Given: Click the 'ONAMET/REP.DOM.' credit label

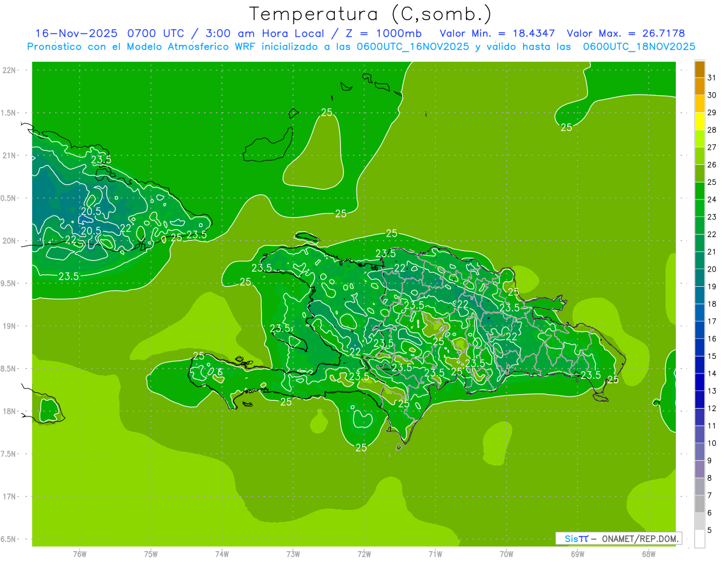Looking at the screenshot, I should point(640,538).
